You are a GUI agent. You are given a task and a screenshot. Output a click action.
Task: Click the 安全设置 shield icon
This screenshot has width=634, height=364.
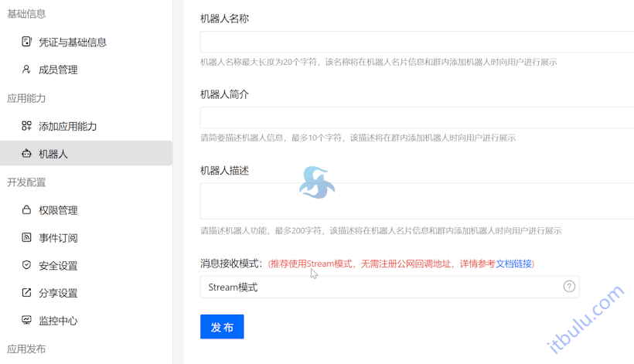[26, 265]
